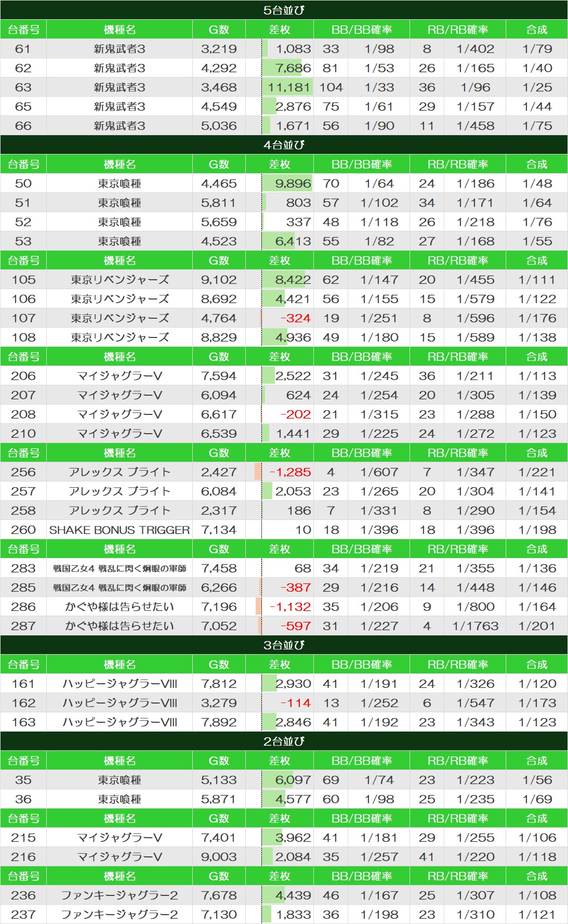Screen dimensions: 568x924
Task: Click combined rate 1/48 in row 50
Action: coord(537,184)
